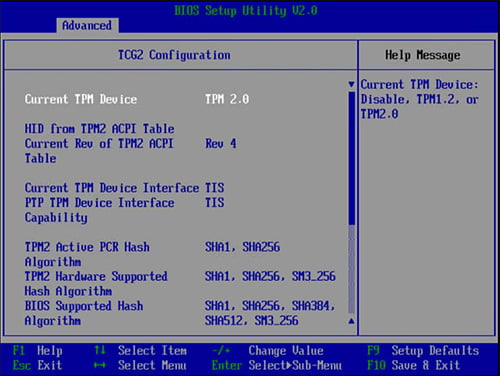
Task: Click the scrollbar down arrow at top
Action: click(351, 84)
